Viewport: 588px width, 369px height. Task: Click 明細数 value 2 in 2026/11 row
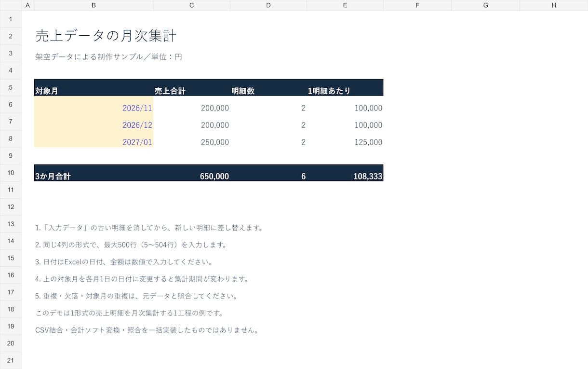[x=268, y=105]
